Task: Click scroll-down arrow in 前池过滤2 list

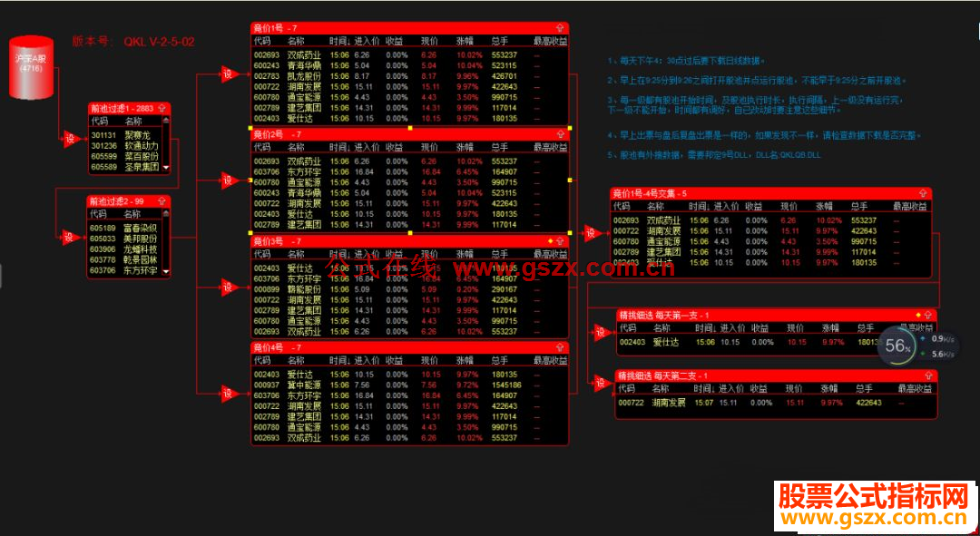Action: tap(166, 271)
